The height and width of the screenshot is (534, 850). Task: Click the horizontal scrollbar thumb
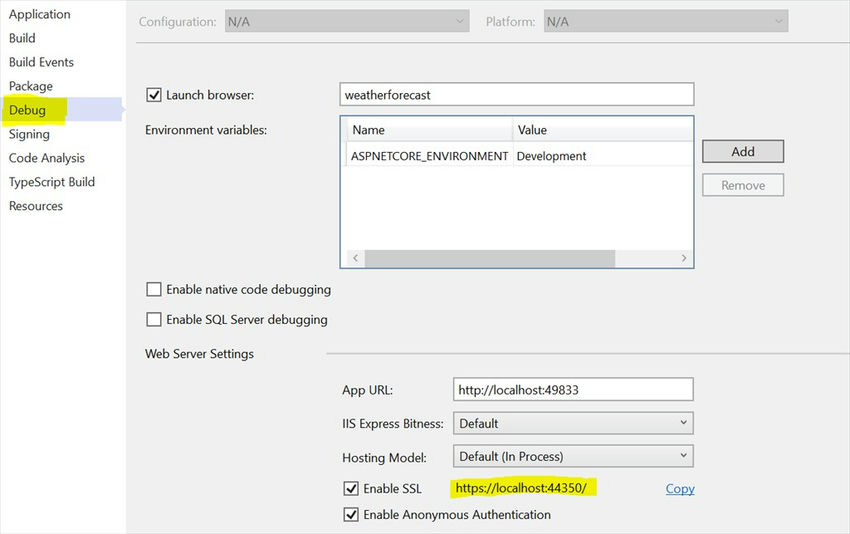(x=490, y=258)
